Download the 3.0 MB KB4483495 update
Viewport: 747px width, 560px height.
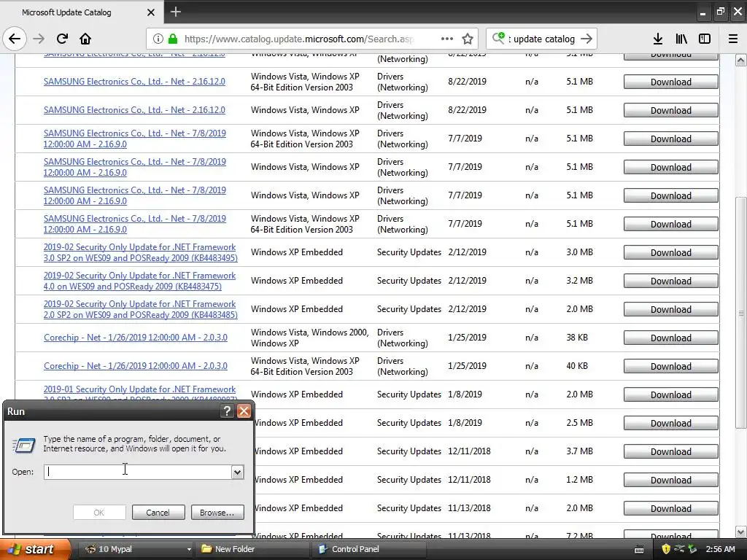(x=671, y=252)
